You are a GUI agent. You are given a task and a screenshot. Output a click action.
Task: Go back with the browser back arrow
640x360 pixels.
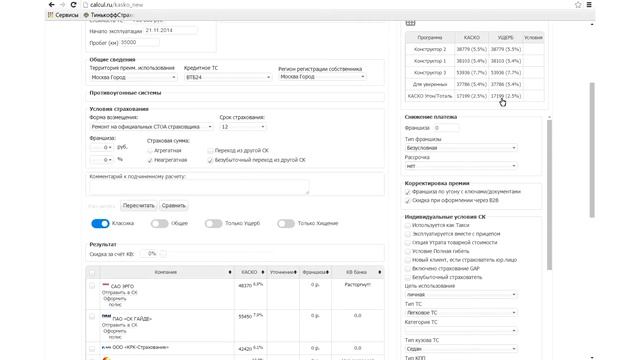(51, 5)
